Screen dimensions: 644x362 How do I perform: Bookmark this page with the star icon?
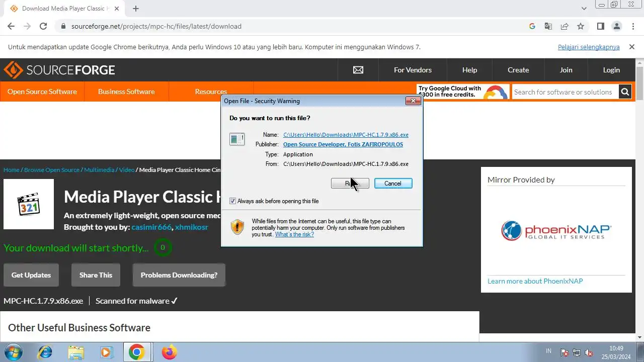(581, 26)
